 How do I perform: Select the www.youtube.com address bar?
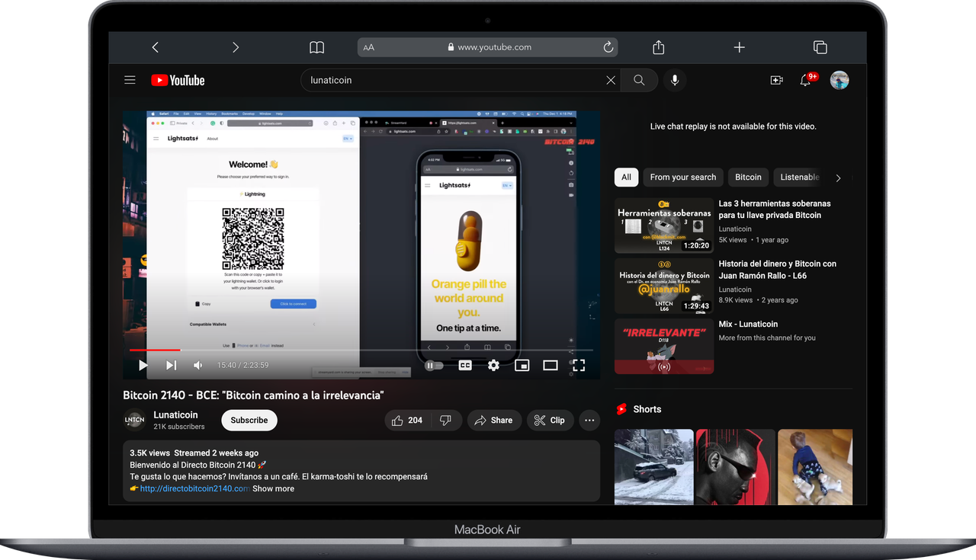click(488, 47)
